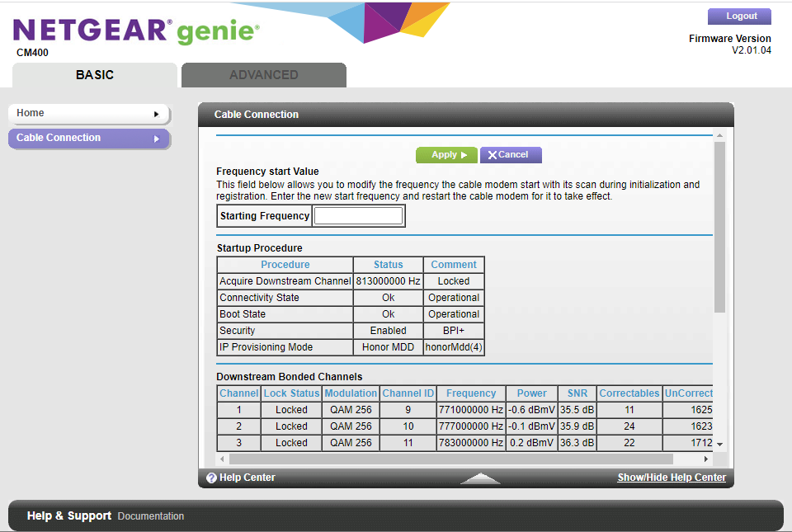Viewport: 792px width, 532px height.
Task: Click the Show/Hide Help Center link
Action: (672, 478)
